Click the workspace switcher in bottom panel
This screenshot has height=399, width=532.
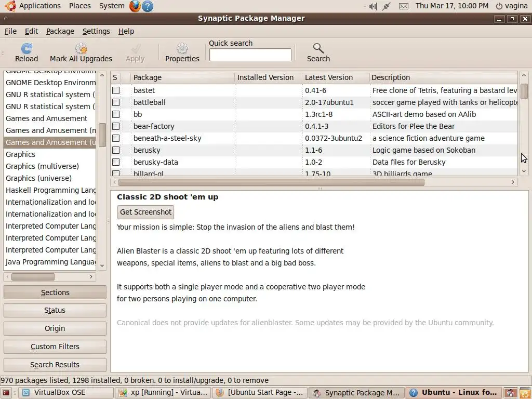510,393
